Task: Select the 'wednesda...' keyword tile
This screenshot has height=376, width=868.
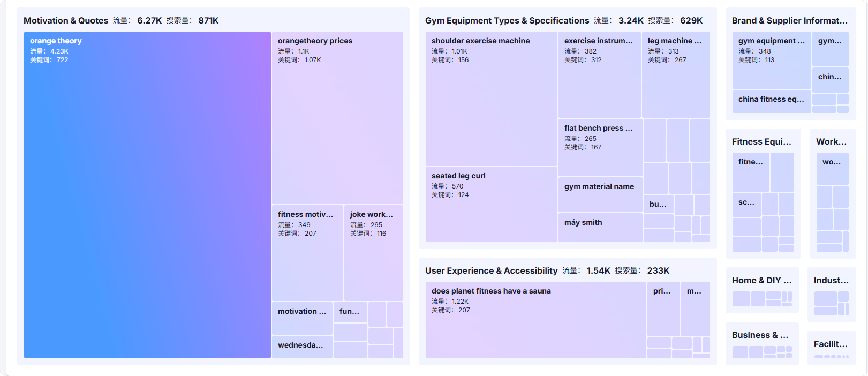Action: 302,347
